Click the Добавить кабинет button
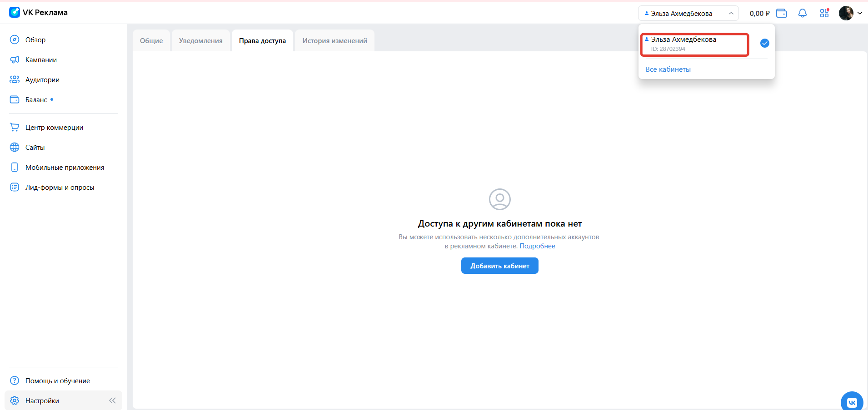Screen dimensions: 868x410 tap(499, 265)
